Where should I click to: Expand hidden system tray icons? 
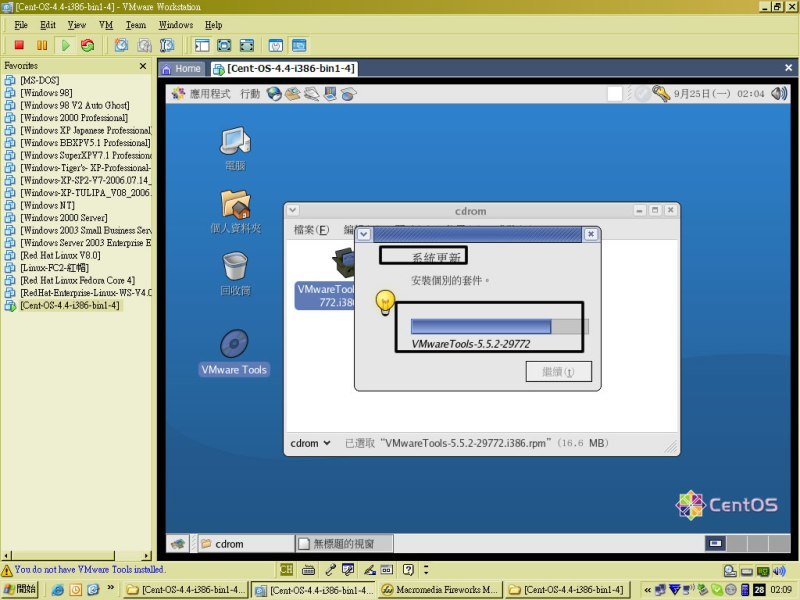(647, 590)
